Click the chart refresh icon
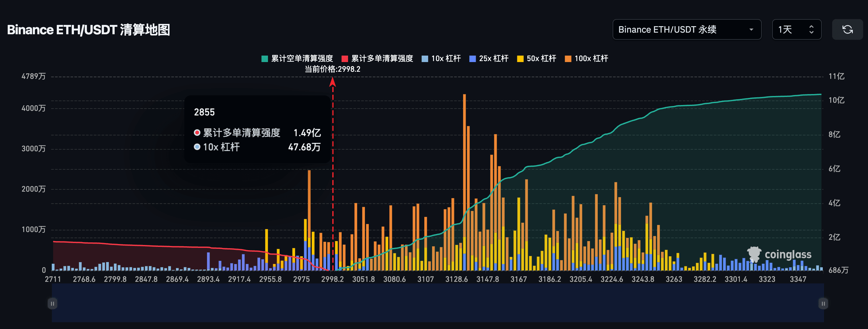This screenshot has height=329, width=868. coord(847,30)
